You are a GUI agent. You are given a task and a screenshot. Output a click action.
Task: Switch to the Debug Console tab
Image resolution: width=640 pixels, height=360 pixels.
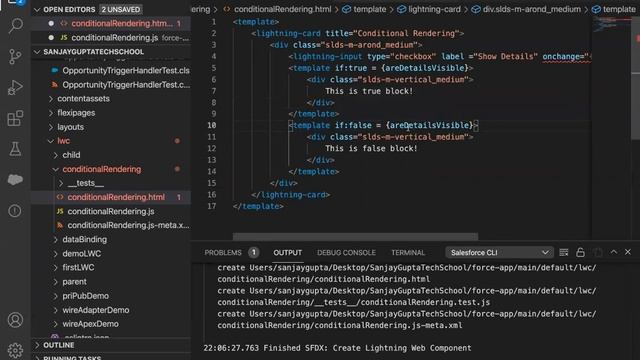coord(346,253)
